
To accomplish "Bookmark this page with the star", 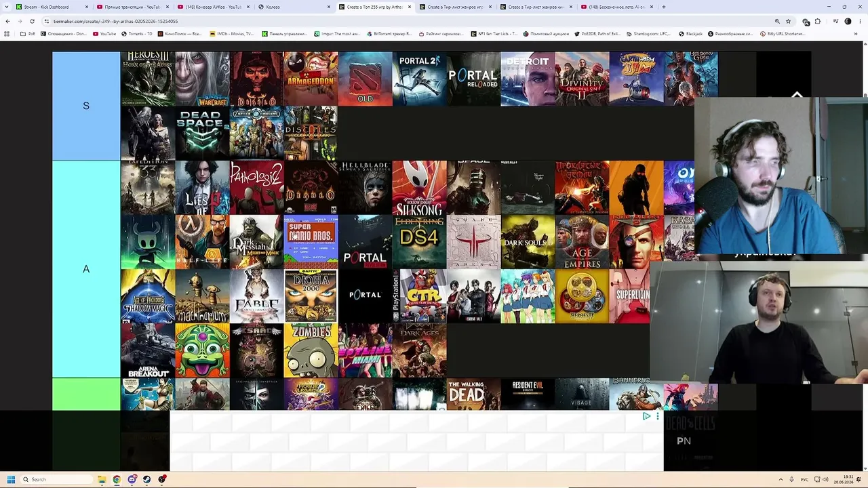I will (x=788, y=21).
